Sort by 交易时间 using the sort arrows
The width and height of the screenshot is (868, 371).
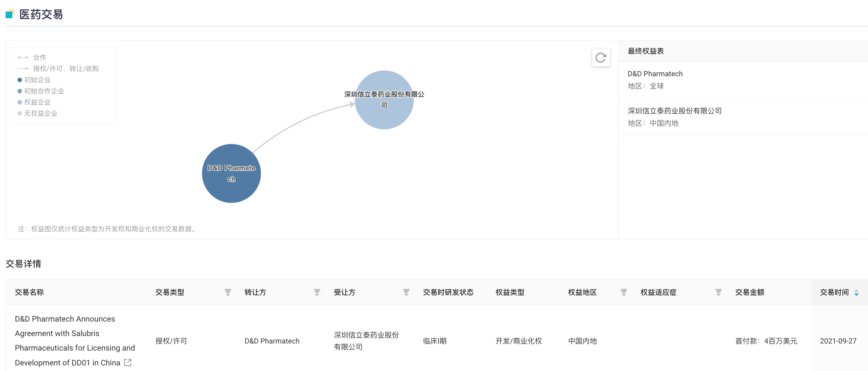(856, 293)
